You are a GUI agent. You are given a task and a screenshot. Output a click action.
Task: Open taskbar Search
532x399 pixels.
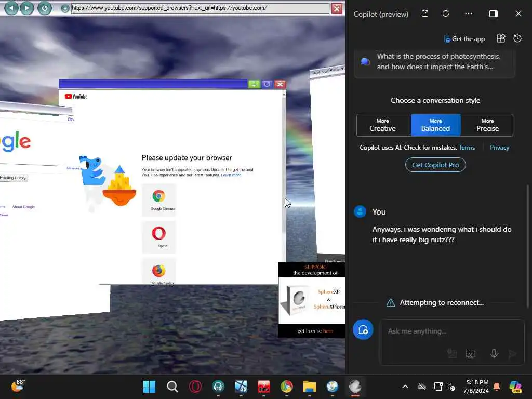click(x=172, y=387)
